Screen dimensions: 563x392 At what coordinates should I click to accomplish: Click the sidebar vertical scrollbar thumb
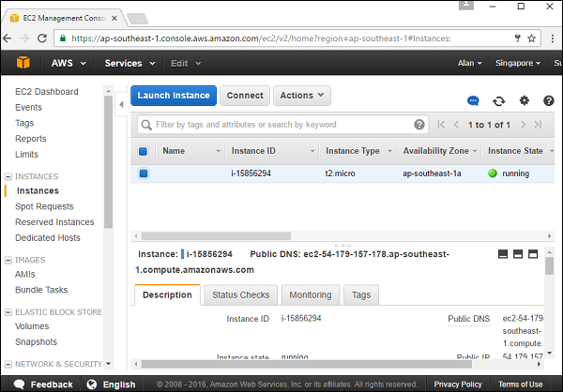click(109, 161)
